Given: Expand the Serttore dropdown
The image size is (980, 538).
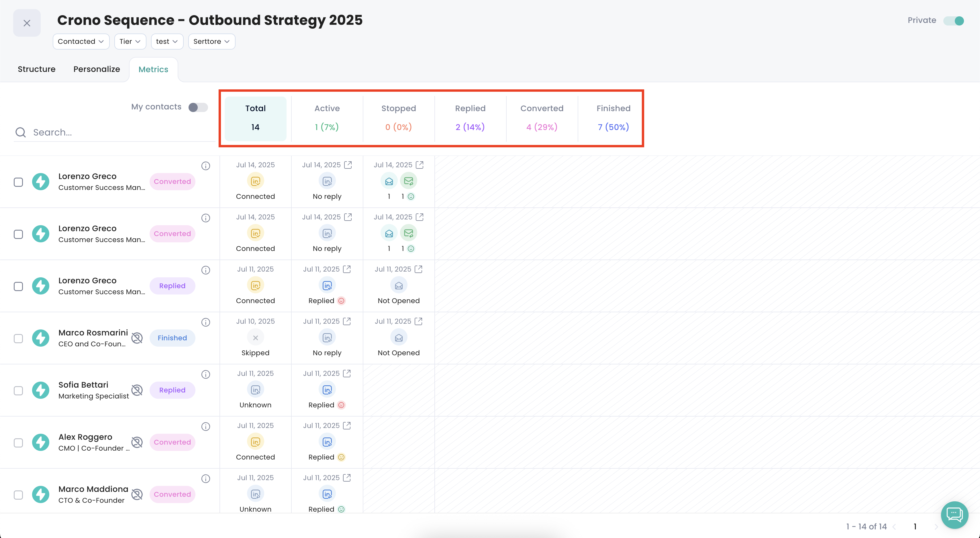Looking at the screenshot, I should 211,42.
